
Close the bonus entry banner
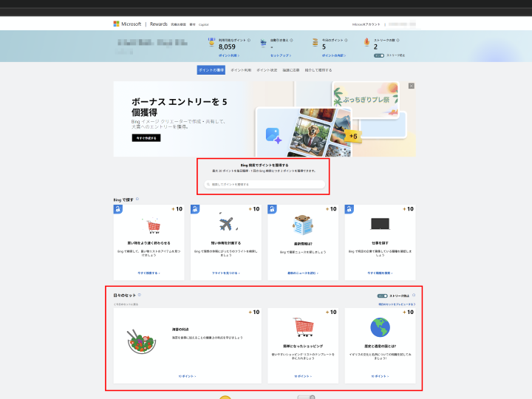pos(412,86)
